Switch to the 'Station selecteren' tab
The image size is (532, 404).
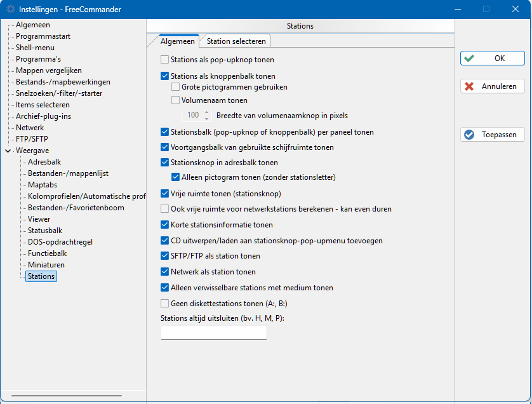pos(236,41)
